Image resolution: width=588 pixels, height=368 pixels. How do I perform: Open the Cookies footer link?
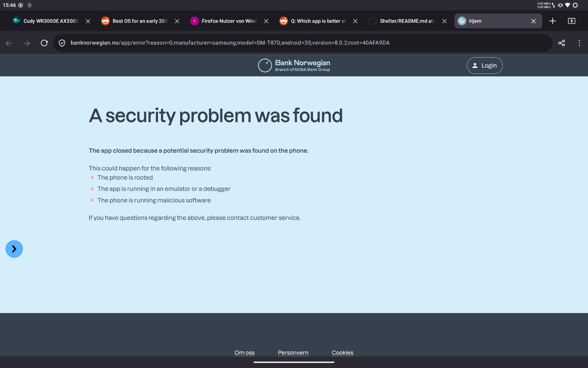pyautogui.click(x=342, y=352)
